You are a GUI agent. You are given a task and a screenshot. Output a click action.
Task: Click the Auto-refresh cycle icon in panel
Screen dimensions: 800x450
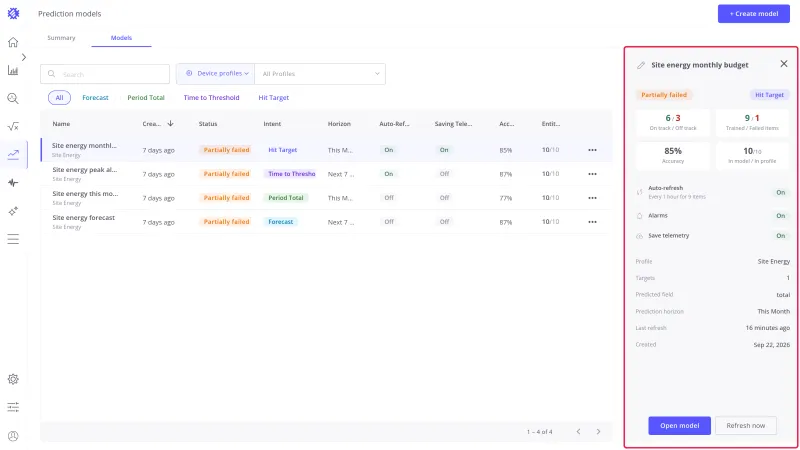pyautogui.click(x=639, y=192)
